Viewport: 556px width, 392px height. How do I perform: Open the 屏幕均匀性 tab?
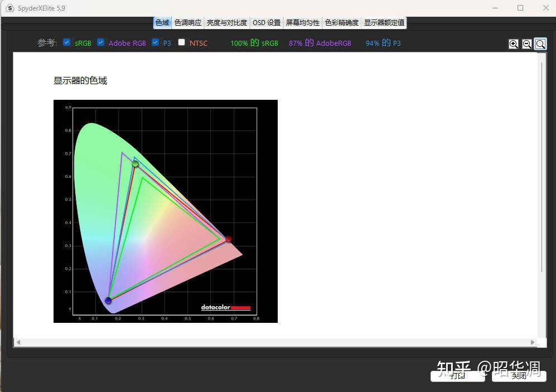point(303,23)
